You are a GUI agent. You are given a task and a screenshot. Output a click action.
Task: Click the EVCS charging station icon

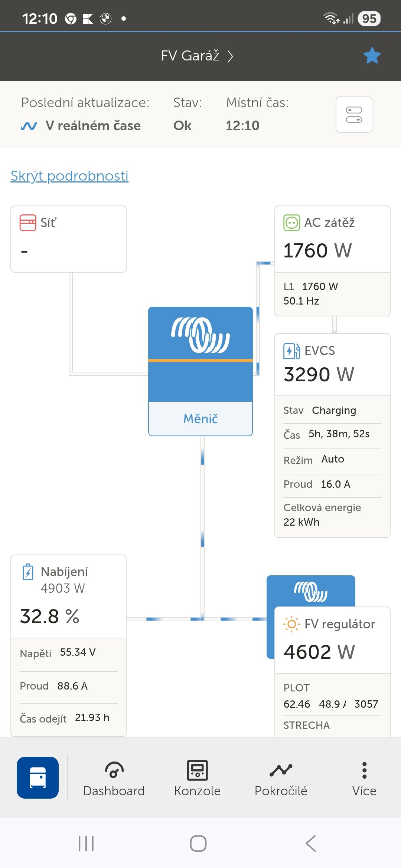[x=291, y=351]
